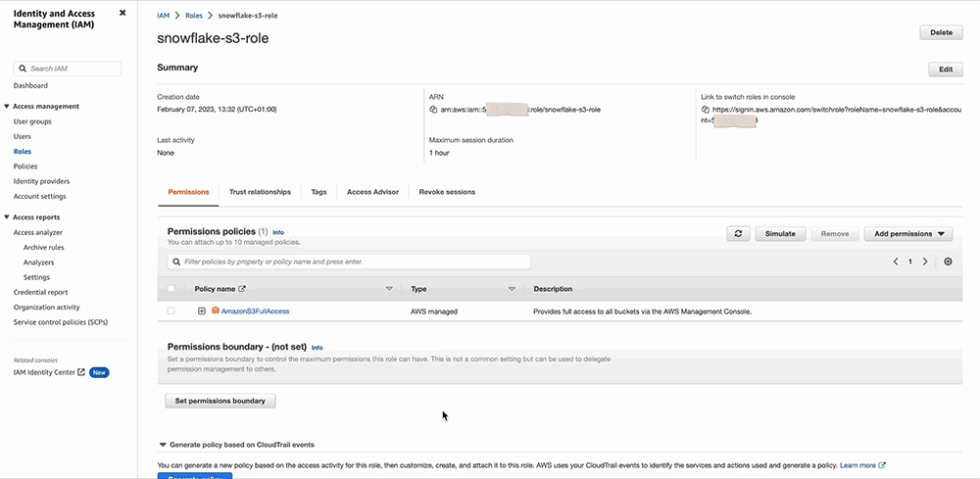980x479 pixels.
Task: Refresh the permissions policies list
Action: click(x=738, y=234)
